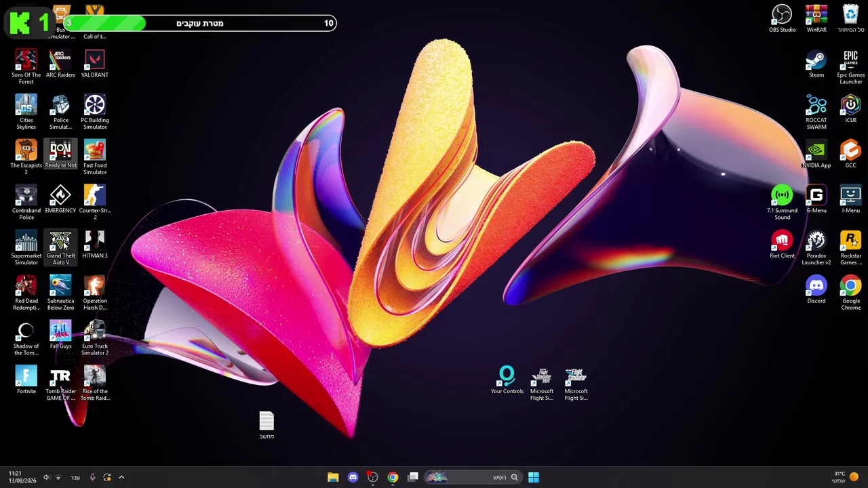Image resolution: width=868 pixels, height=488 pixels.
Task: Open the I-Menu desktop shortcut
Action: [851, 199]
